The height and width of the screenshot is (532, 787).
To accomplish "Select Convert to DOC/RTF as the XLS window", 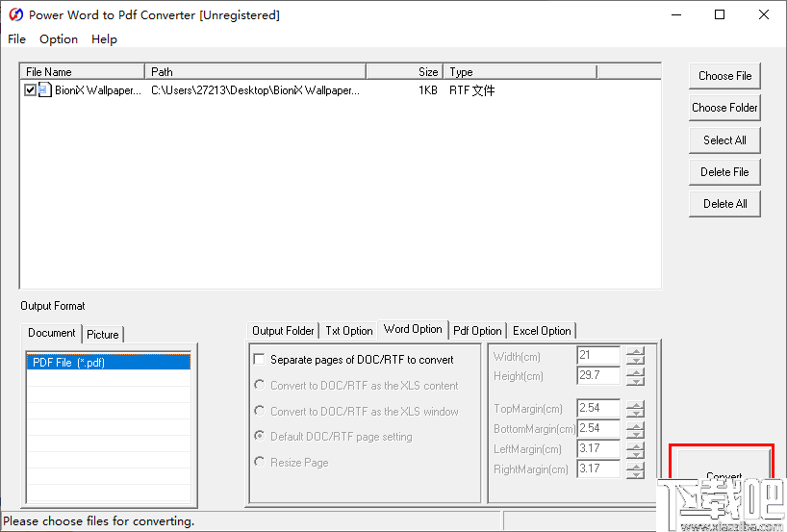I will (x=260, y=411).
